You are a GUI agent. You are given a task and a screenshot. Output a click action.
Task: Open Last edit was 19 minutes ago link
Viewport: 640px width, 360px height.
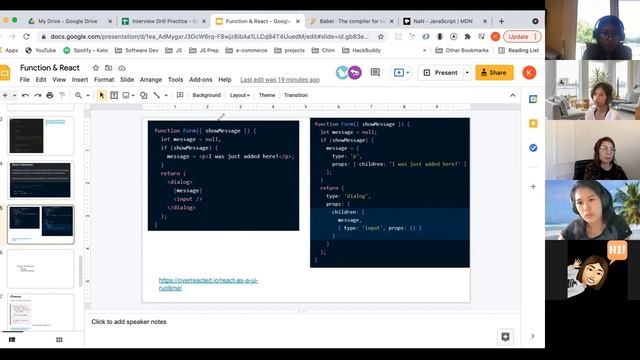tap(280, 80)
